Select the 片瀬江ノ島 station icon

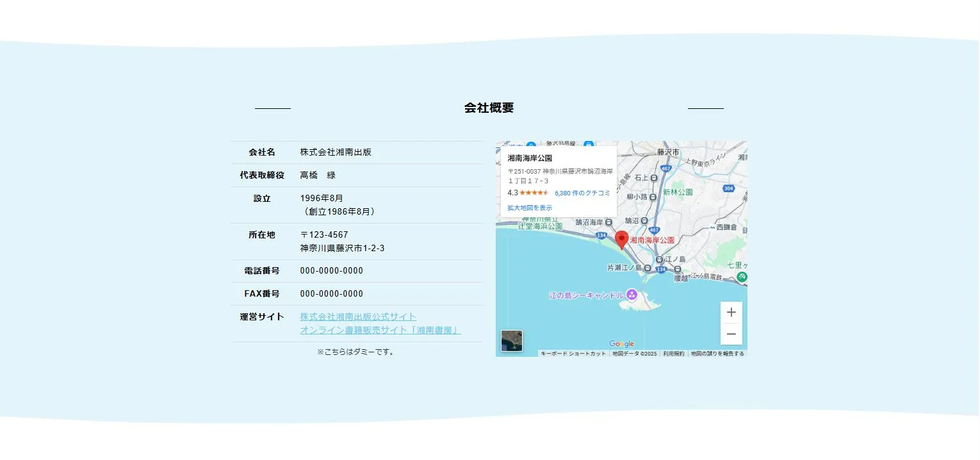[x=648, y=268]
